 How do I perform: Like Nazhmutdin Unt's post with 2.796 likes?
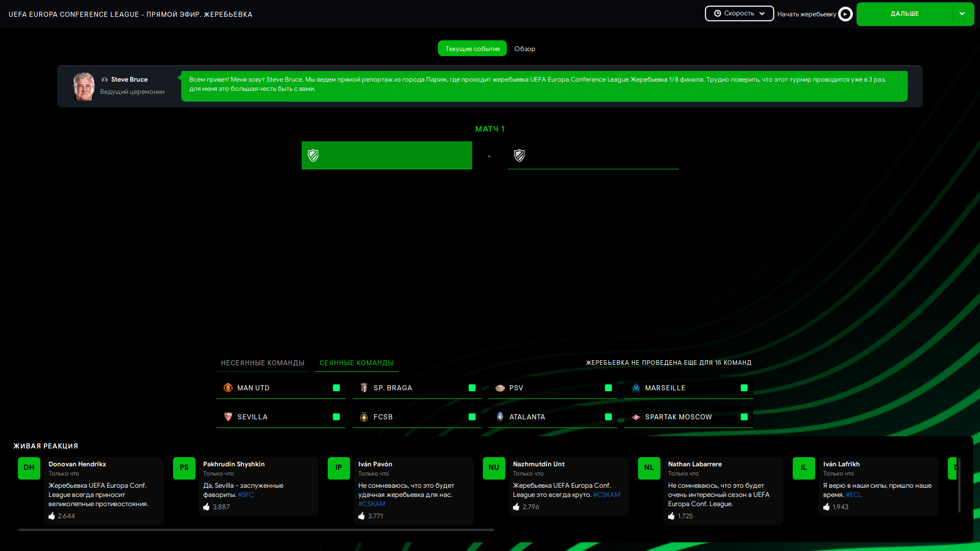click(x=516, y=507)
